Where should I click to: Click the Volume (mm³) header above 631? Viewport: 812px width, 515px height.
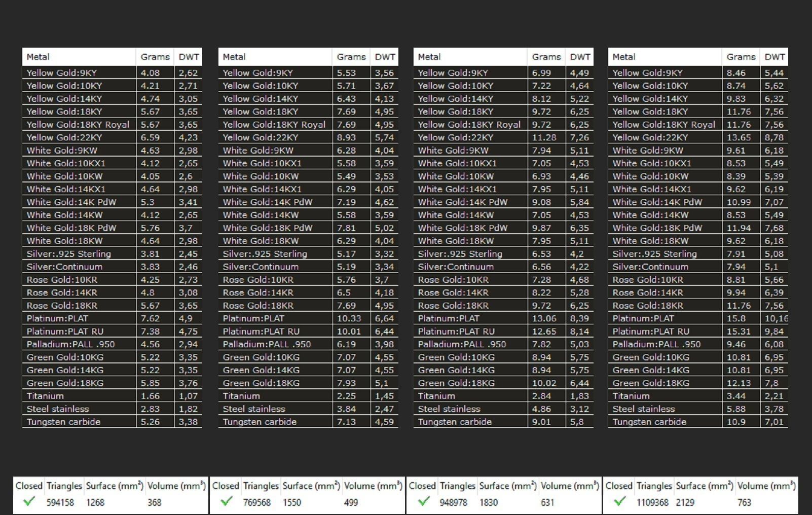coord(570,486)
